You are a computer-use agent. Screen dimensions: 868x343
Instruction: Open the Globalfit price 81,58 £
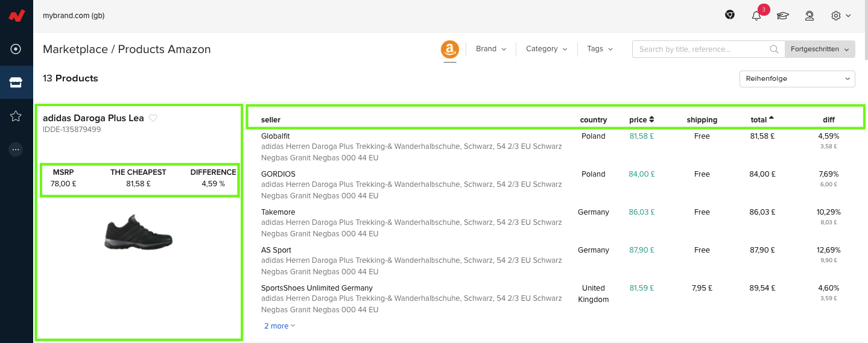641,136
